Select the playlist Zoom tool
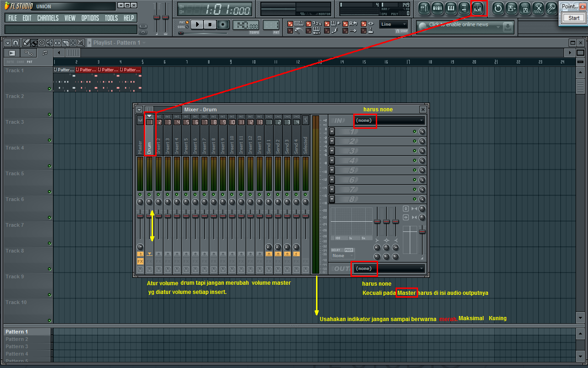The height and width of the screenshot is (368, 588). tap(81, 43)
